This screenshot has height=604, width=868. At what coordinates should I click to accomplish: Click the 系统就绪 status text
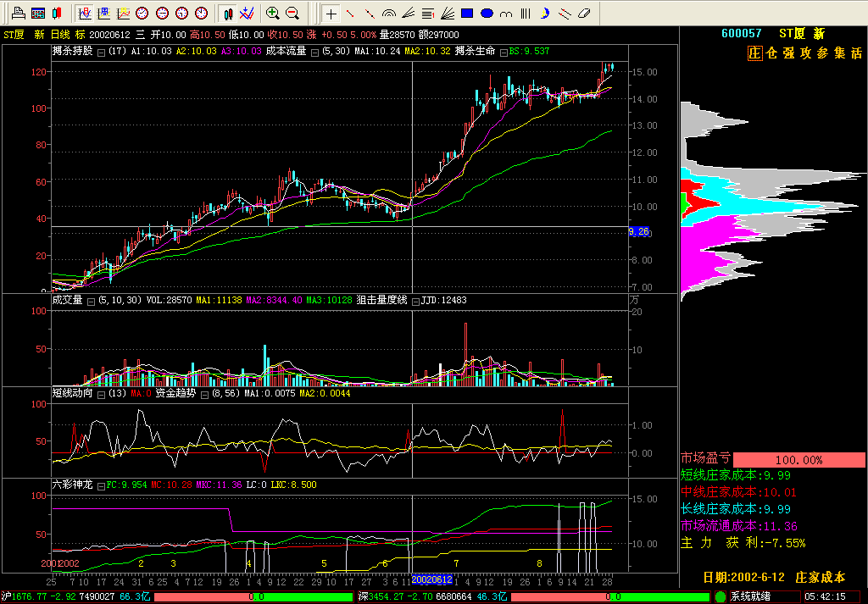(x=750, y=597)
